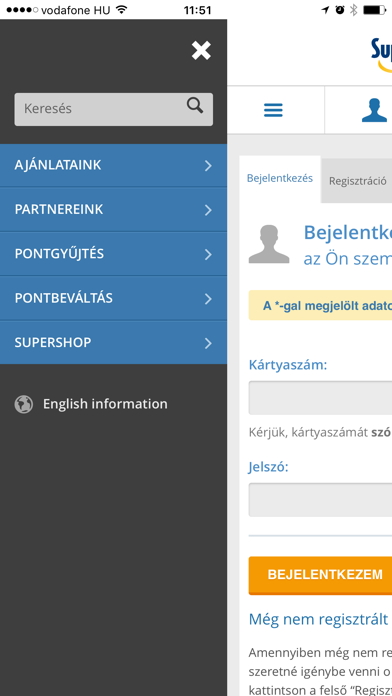
Task: Expand the SUPERSHOP chevron arrow
Action: click(208, 343)
